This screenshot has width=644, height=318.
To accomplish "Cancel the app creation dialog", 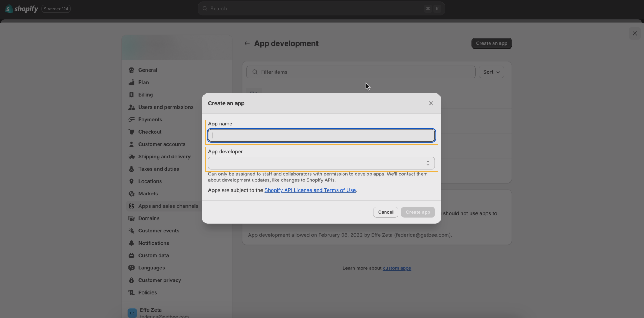I will click(386, 212).
